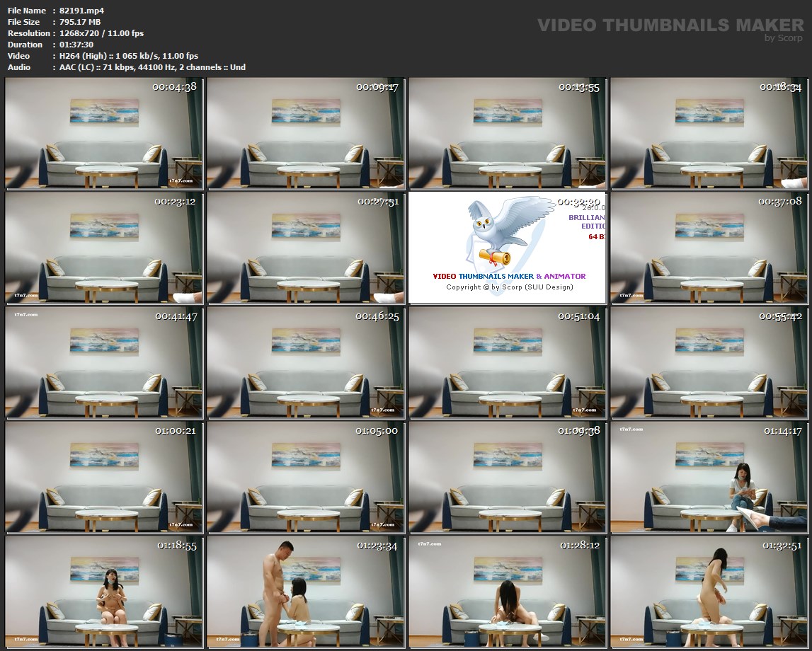Select the thumbnail at timestamp 01:05:00

(x=306, y=477)
